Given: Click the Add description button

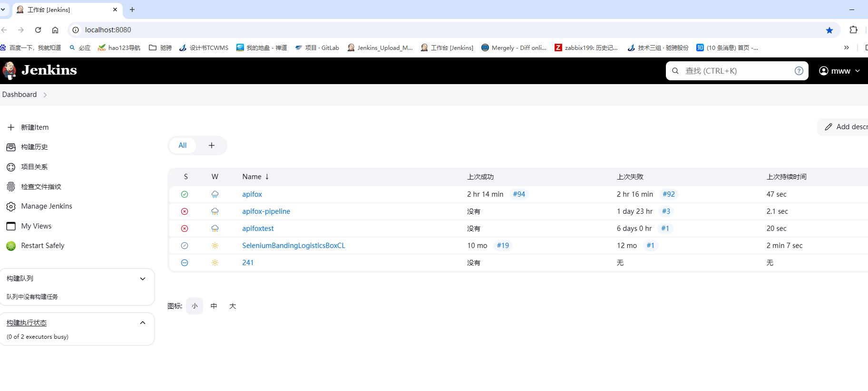Looking at the screenshot, I should pos(844,127).
